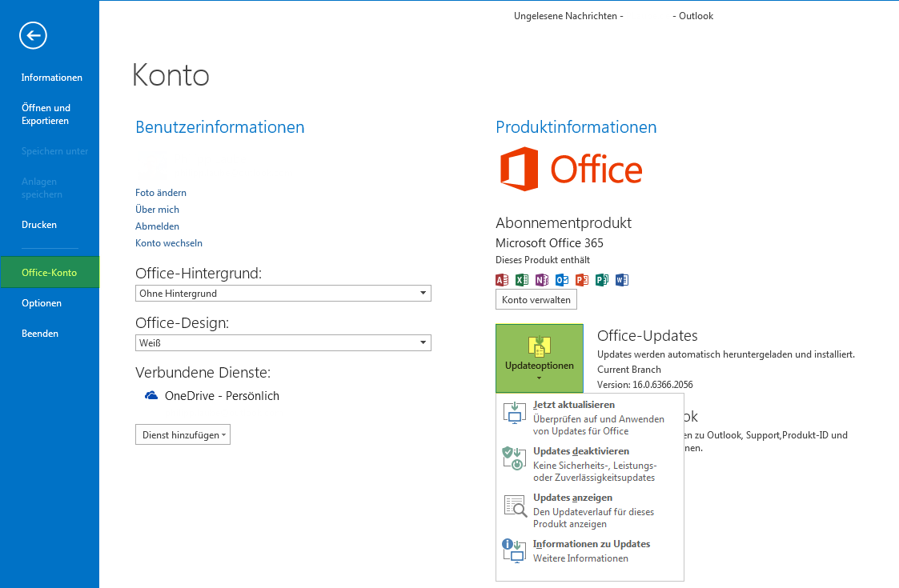Viewport: 899px width, 588px height.
Task: Open the Updateoptionen dropdown button
Action: point(540,358)
